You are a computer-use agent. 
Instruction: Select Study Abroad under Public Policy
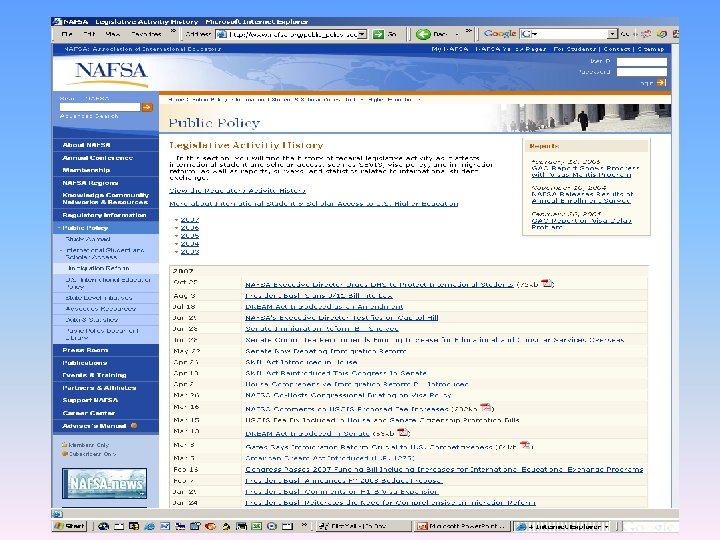[x=88, y=239]
